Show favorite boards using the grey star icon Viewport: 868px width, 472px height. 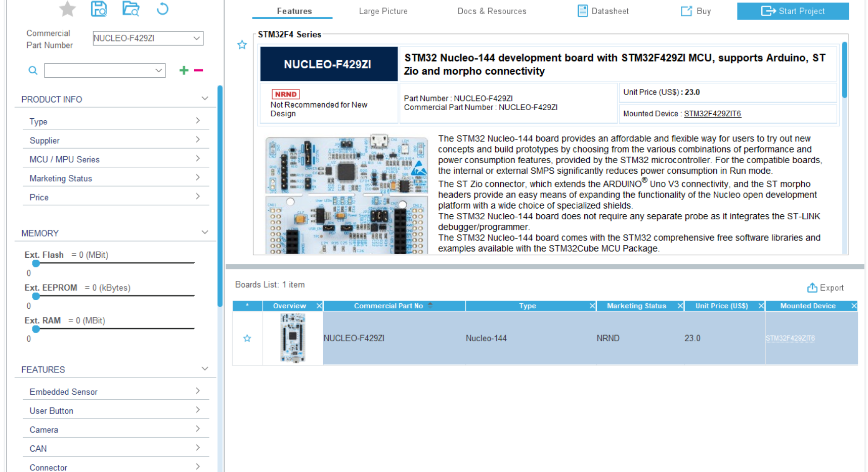click(67, 9)
